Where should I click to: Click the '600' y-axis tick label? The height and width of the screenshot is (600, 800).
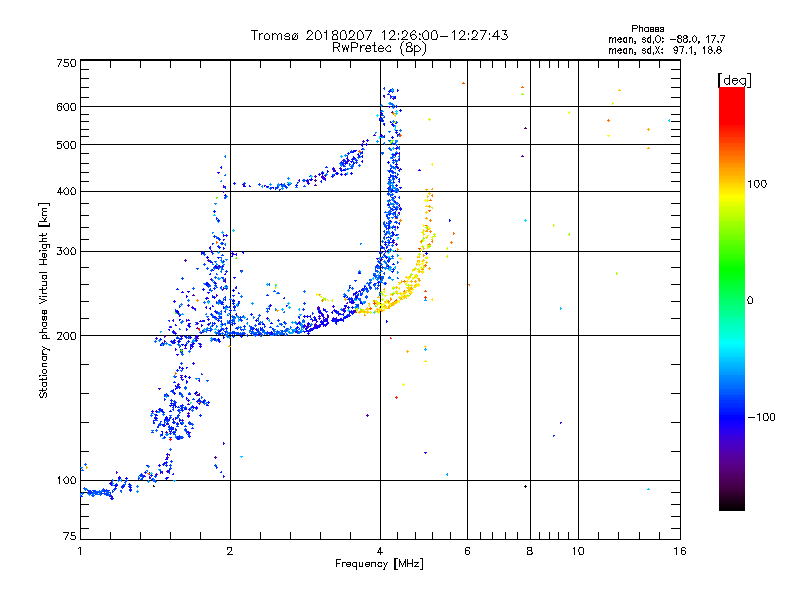pos(66,107)
